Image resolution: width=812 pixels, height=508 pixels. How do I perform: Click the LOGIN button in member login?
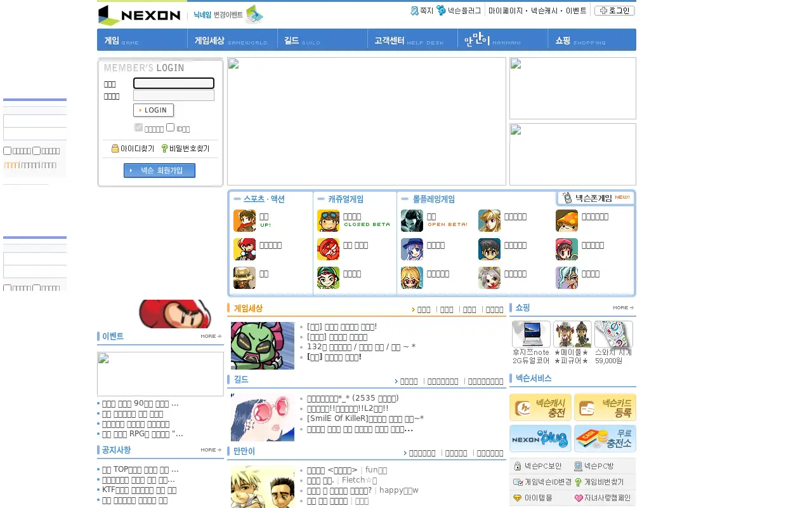click(154, 110)
